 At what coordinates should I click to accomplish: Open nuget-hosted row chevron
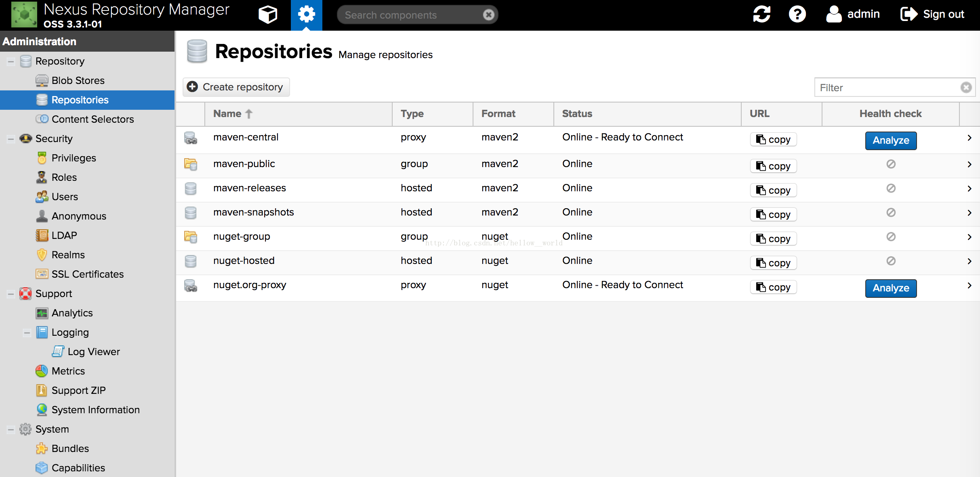pos(969,262)
